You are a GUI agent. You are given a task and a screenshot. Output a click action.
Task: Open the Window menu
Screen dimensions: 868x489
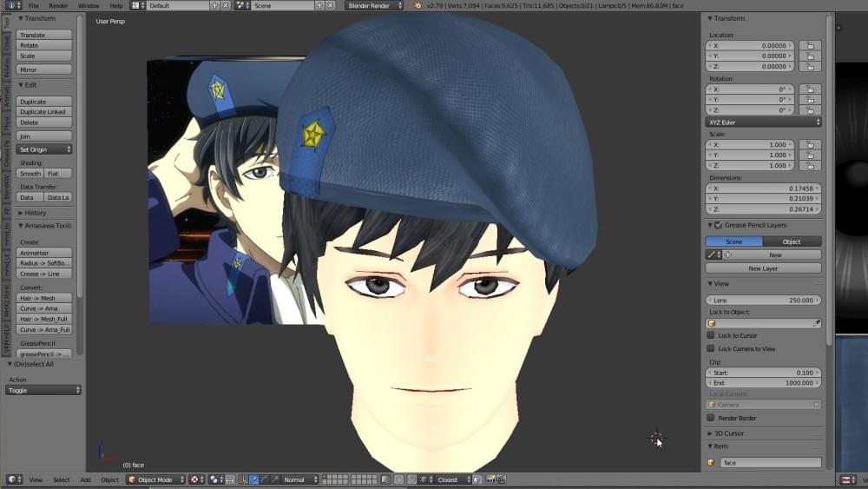[88, 5]
